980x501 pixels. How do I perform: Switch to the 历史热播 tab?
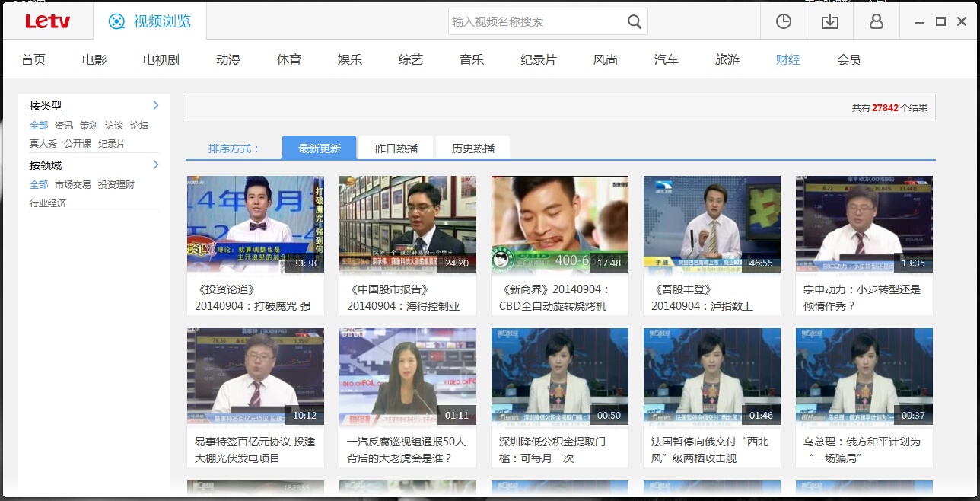[473, 147]
